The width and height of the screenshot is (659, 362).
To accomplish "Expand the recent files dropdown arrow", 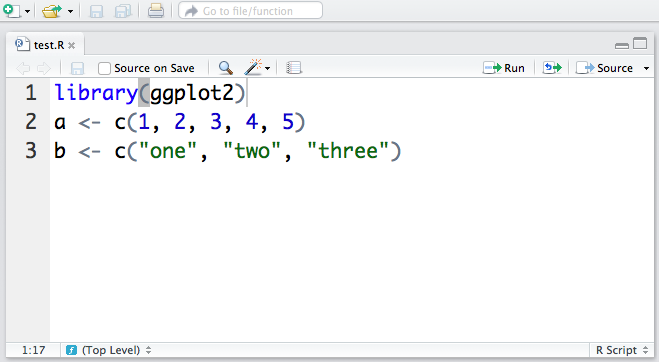I will click(x=70, y=11).
